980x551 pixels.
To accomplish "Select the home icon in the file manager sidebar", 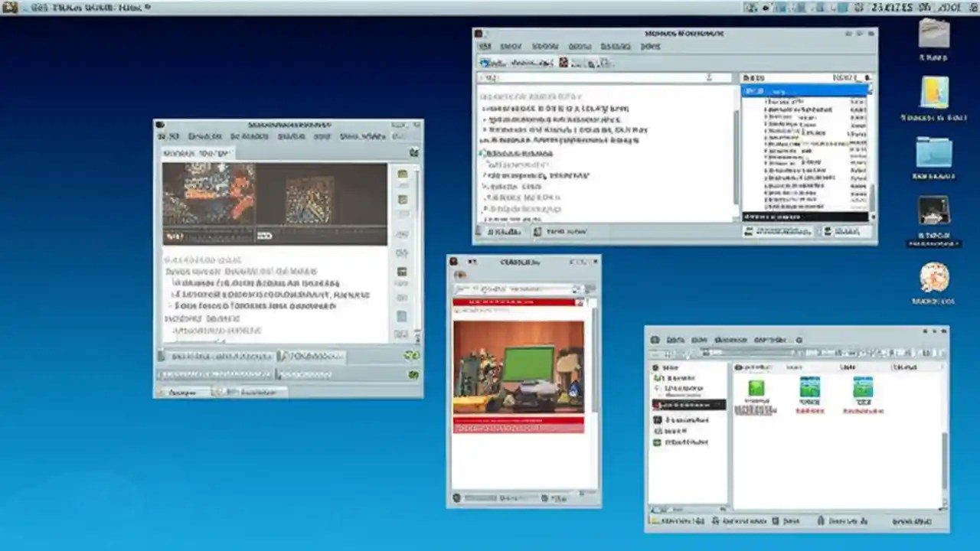I will click(x=658, y=367).
